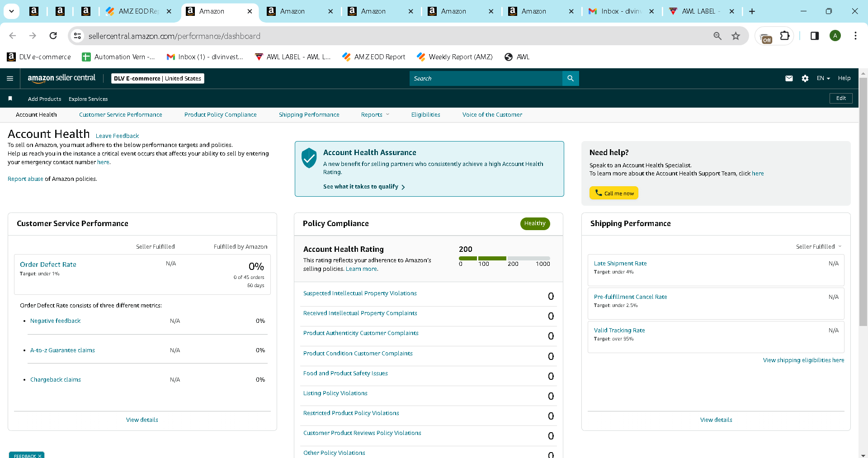Open Valid Tracking Rate link
868x458 pixels.
(619, 331)
